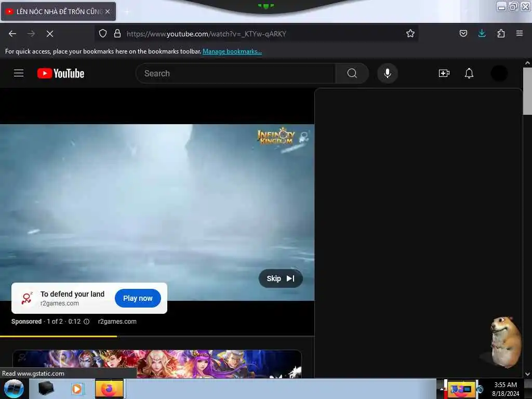Image resolution: width=532 pixels, height=399 pixels.
Task: Open the Firefox application menu
Action: (x=520, y=33)
